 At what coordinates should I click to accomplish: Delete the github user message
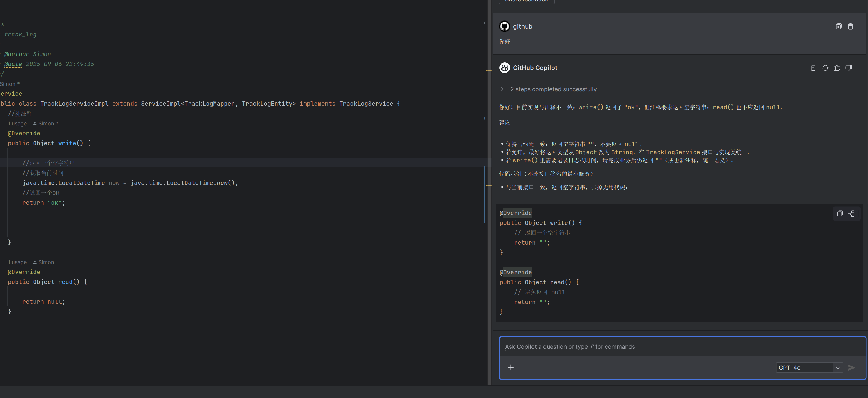[851, 26]
